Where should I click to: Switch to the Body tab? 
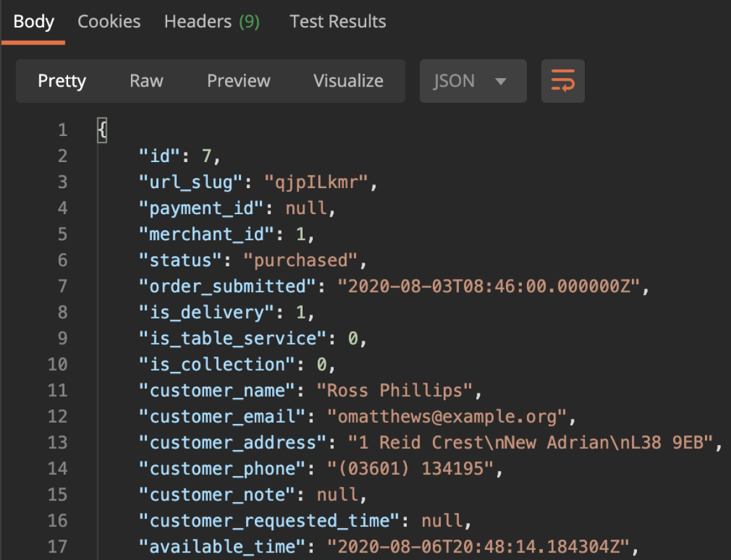[34, 22]
